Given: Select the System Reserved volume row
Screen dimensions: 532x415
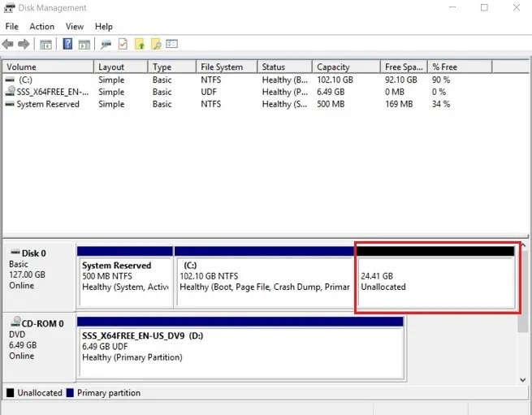Looking at the screenshot, I should tap(48, 104).
